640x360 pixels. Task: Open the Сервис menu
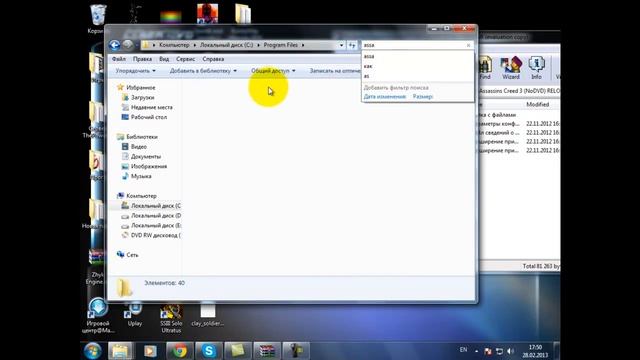point(186,59)
